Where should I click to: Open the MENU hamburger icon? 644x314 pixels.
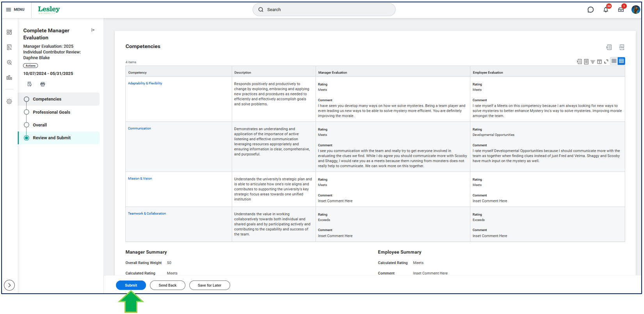(x=9, y=9)
